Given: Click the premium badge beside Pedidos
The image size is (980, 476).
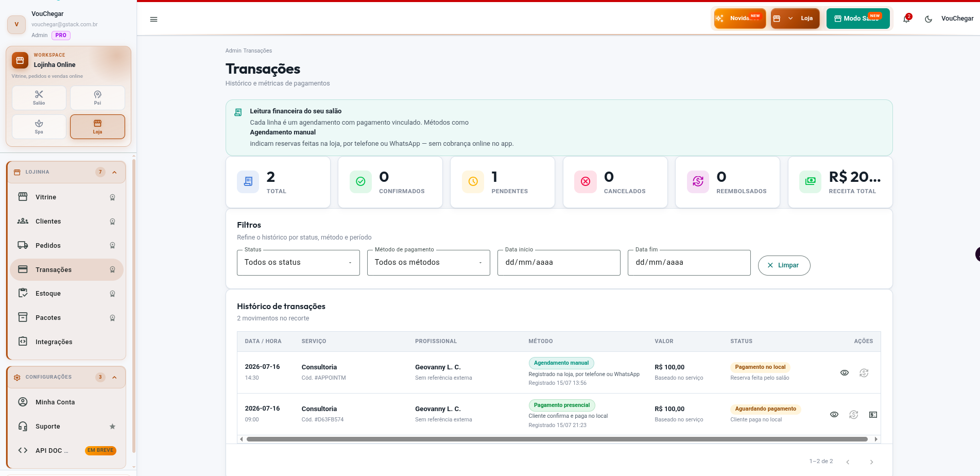Looking at the screenshot, I should [112, 246].
